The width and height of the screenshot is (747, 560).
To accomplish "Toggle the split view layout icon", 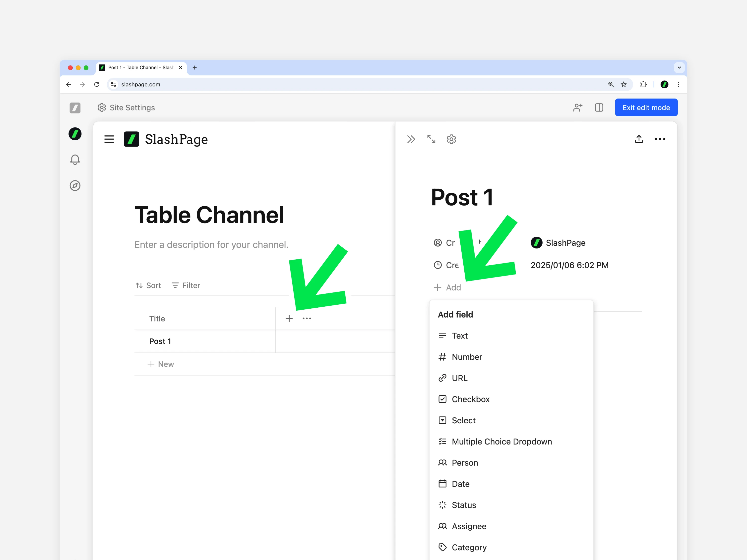I will coord(599,107).
